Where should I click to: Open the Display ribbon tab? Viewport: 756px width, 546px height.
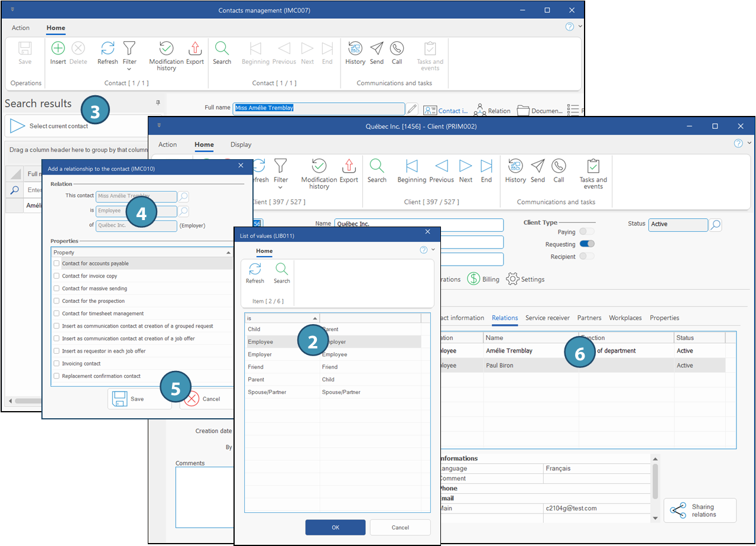pos(241,144)
